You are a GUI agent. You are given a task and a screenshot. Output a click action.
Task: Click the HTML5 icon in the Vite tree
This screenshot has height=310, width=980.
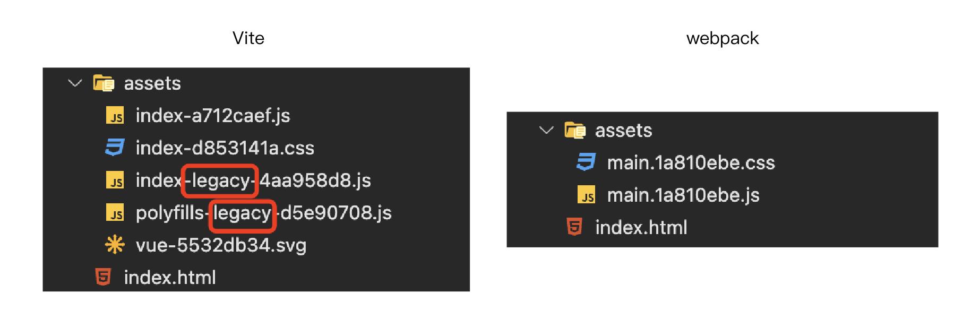coord(103,277)
